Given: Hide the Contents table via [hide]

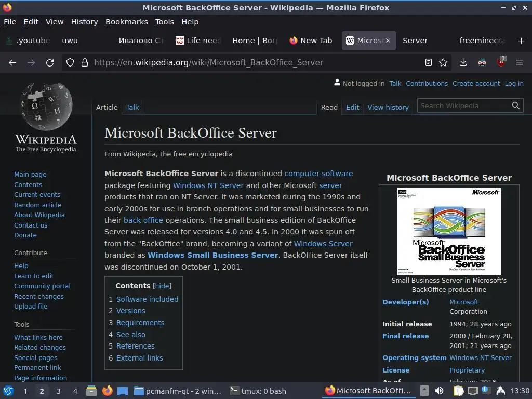Looking at the screenshot, I should click(162, 286).
